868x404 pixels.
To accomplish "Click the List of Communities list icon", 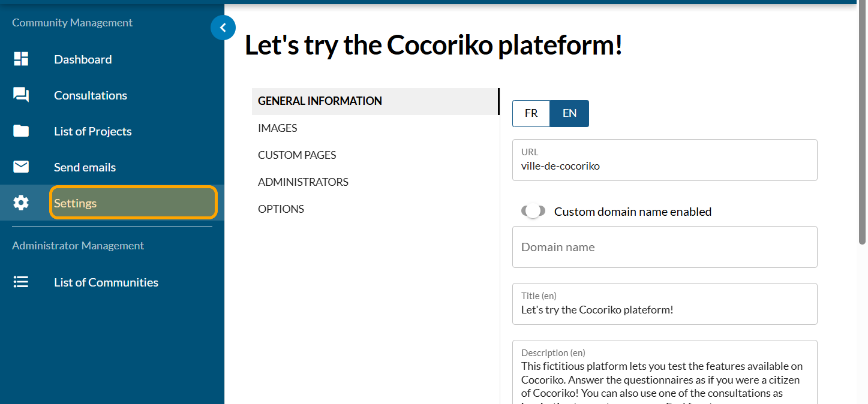I will point(21,282).
